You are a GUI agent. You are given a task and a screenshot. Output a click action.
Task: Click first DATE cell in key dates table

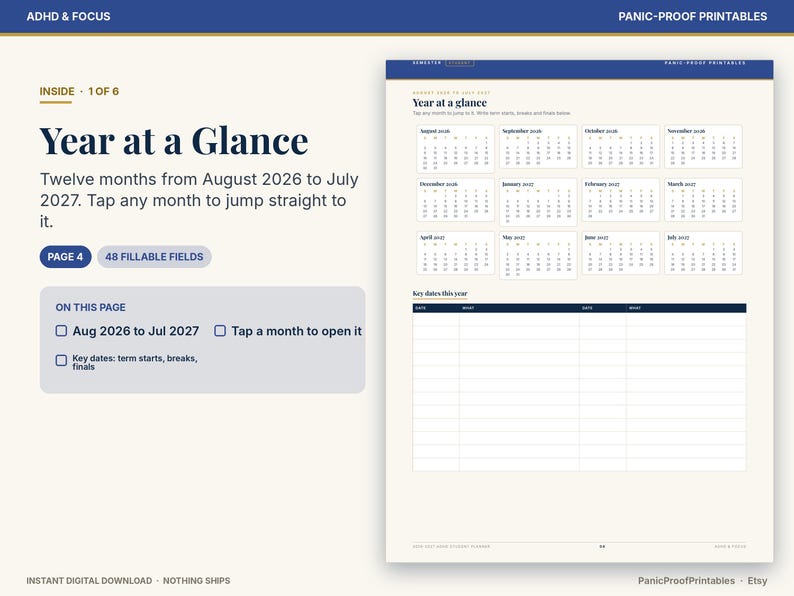coord(436,320)
